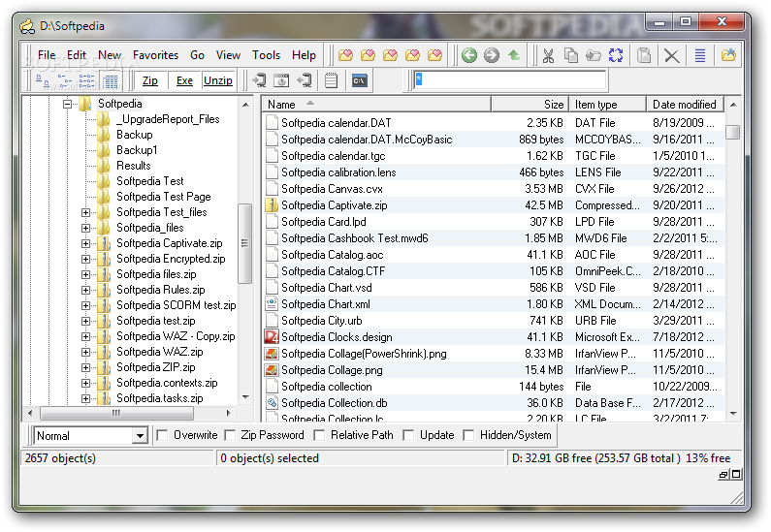The height and width of the screenshot is (532, 771).
Task: Open the Go menu
Action: point(197,55)
